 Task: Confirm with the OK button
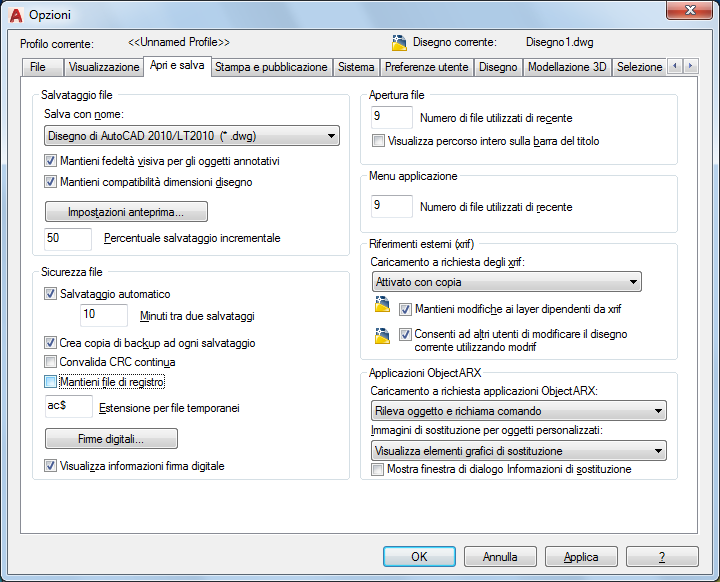(419, 557)
